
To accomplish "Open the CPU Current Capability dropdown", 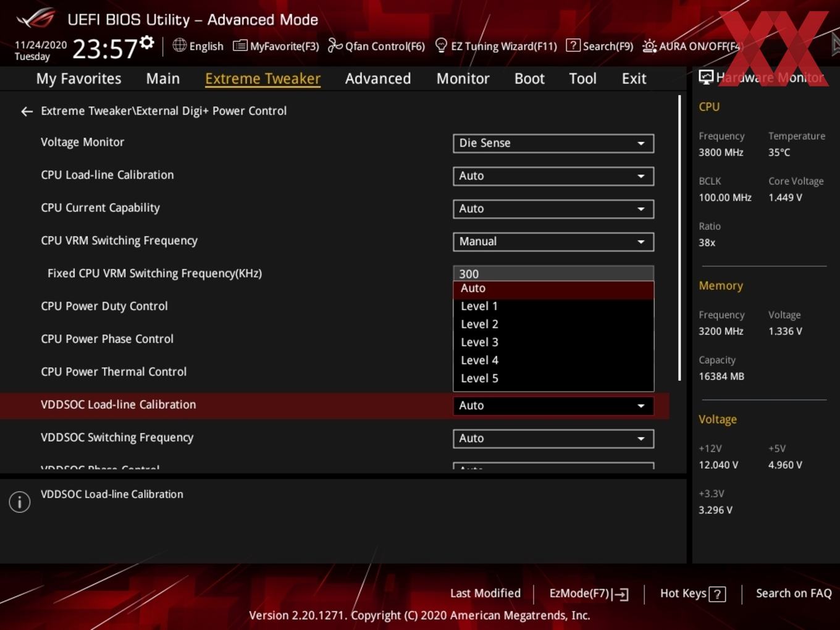I will tap(553, 209).
